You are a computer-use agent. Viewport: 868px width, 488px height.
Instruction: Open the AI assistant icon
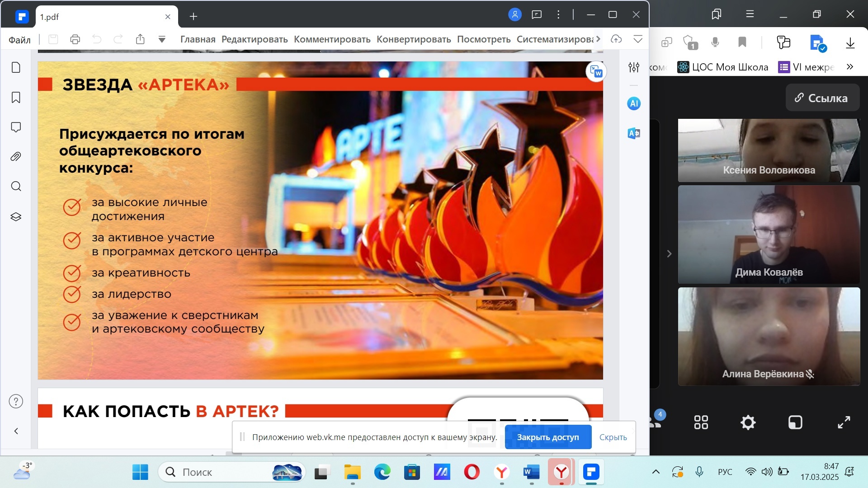tap(634, 103)
